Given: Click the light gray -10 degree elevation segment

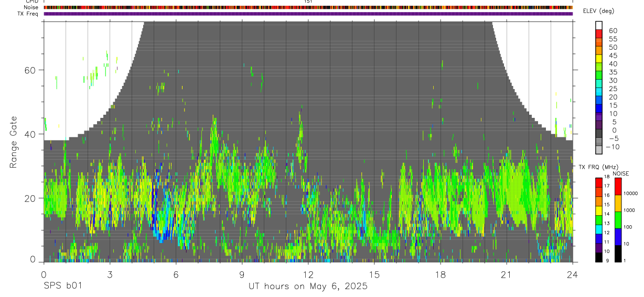Looking at the screenshot, I should [x=599, y=150].
